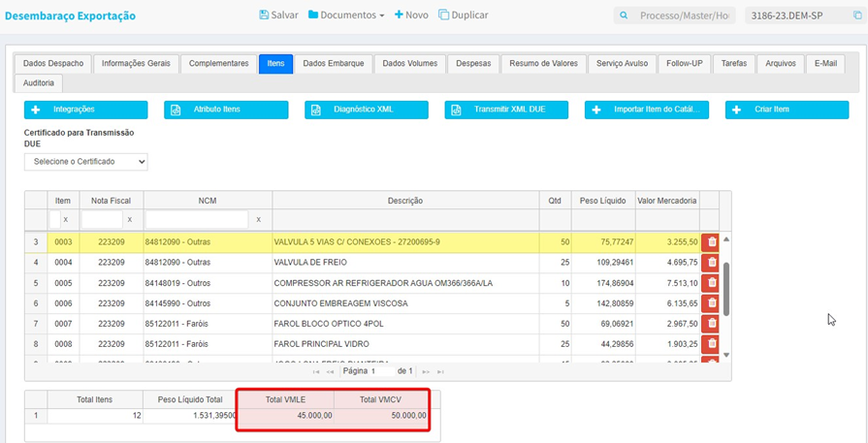Delete item 0004 with trash icon
Viewport: 868px width, 443px height.
[712, 262]
